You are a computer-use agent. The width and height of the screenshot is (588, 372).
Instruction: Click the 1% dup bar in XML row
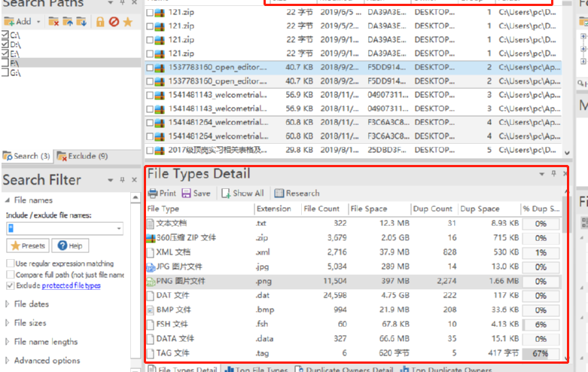[x=541, y=253]
